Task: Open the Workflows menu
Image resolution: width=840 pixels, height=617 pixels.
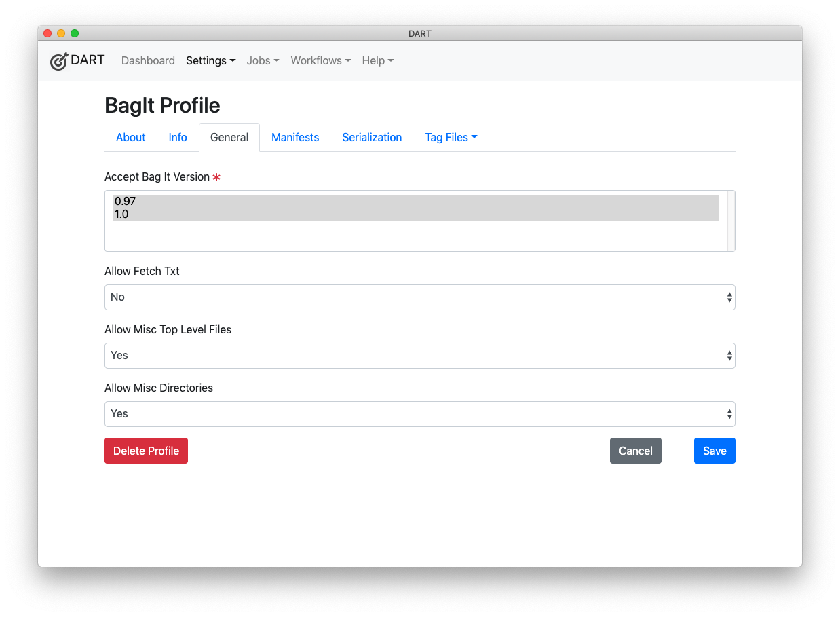Action: pos(320,60)
